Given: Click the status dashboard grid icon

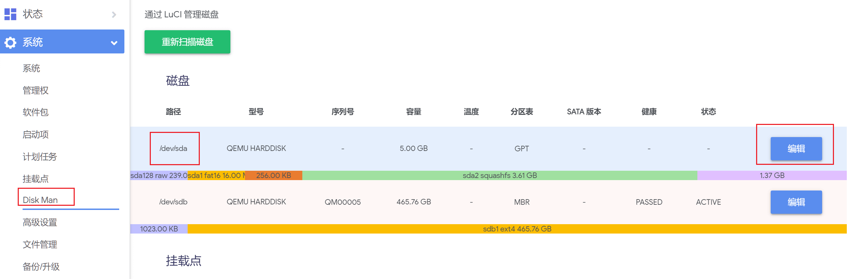Looking at the screenshot, I should click(10, 14).
